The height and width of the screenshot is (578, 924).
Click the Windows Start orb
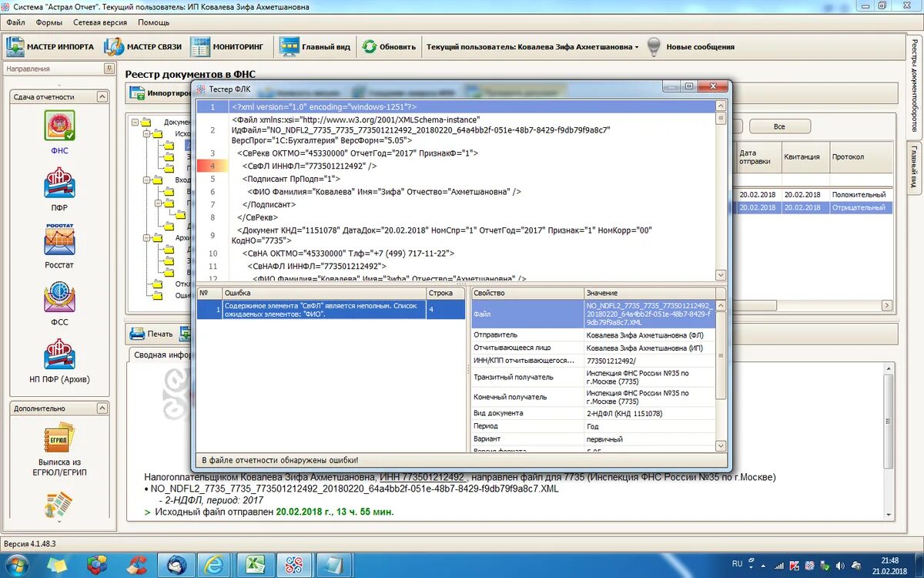[x=17, y=565]
